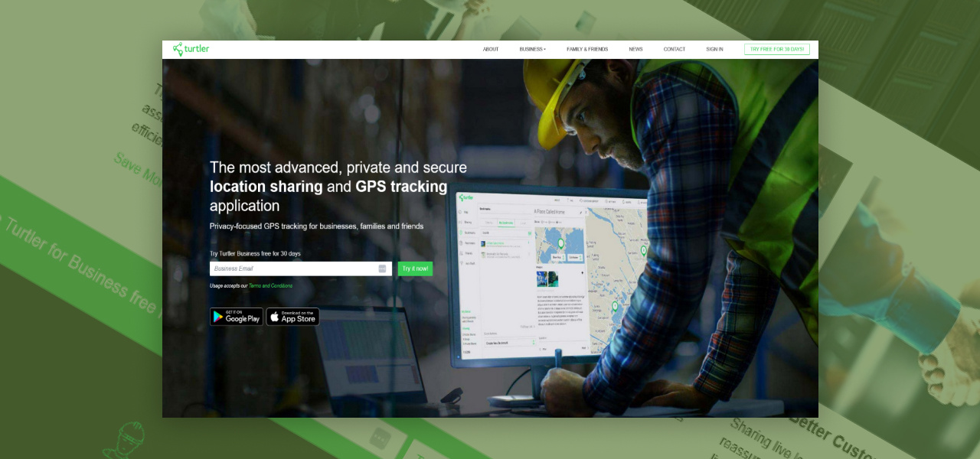Select the heading text 'location sharing'

pos(266,187)
